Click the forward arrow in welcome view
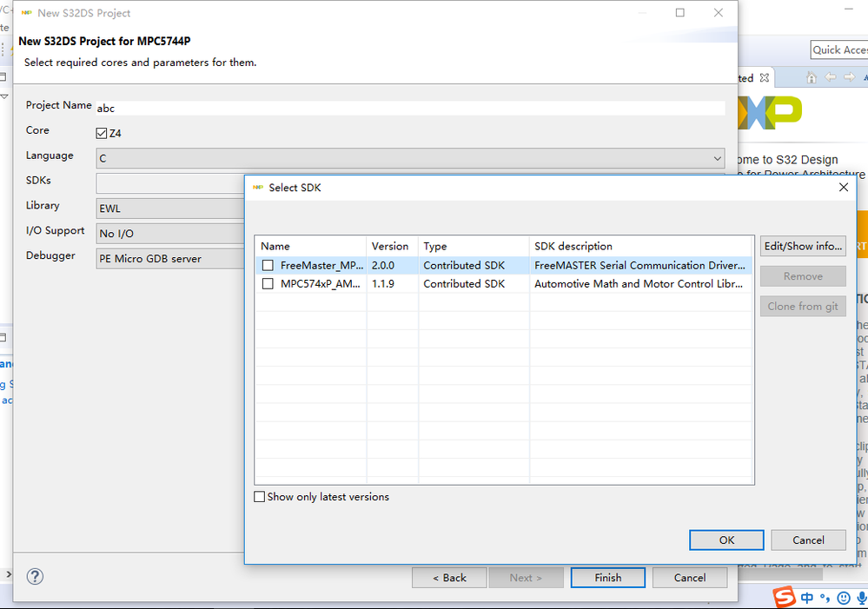868x609 pixels. tap(849, 77)
